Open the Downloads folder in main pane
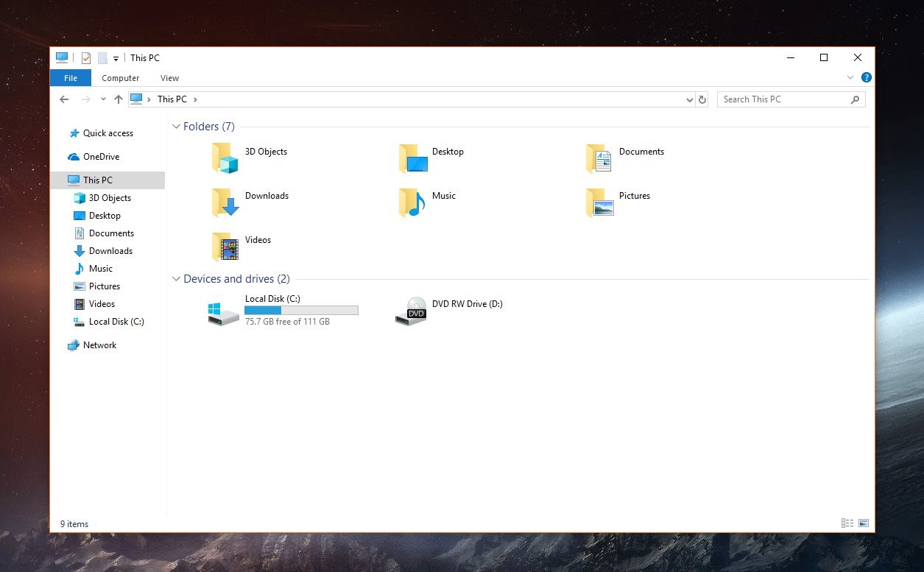Viewport: 924px width, 572px height. (225, 202)
